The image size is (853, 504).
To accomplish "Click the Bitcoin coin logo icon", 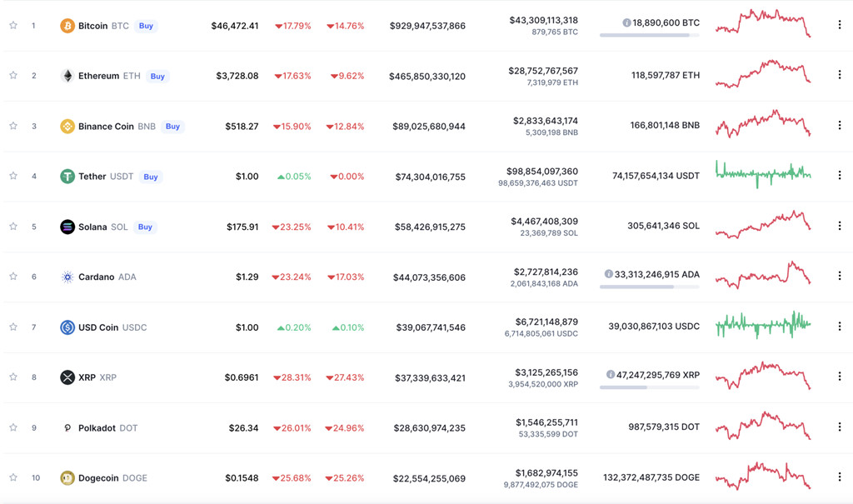I will point(67,26).
